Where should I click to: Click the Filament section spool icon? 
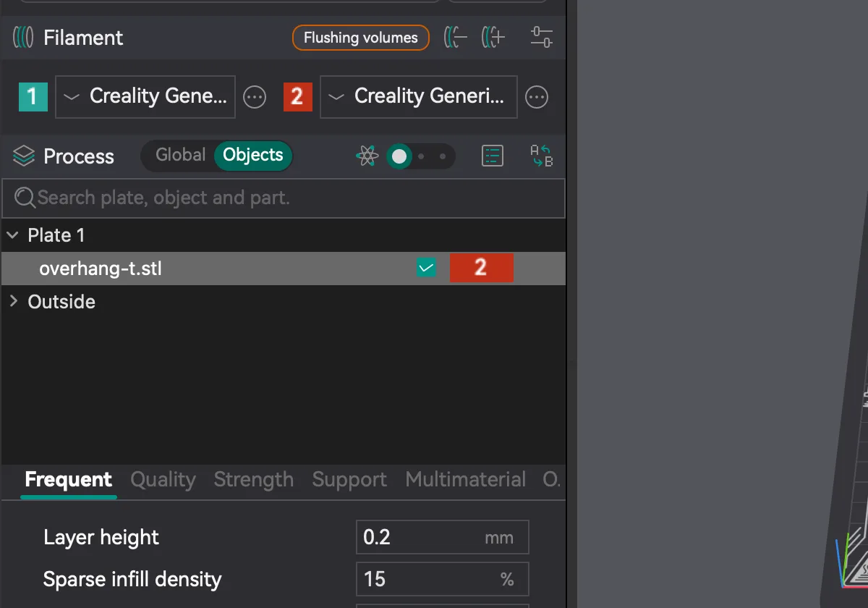pos(24,38)
